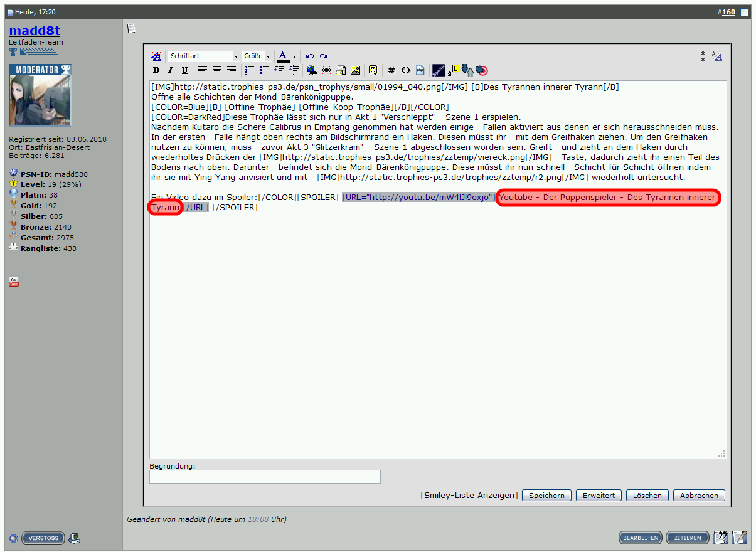Click the insert image icon
Screen dimensions: 756x552
point(356,70)
